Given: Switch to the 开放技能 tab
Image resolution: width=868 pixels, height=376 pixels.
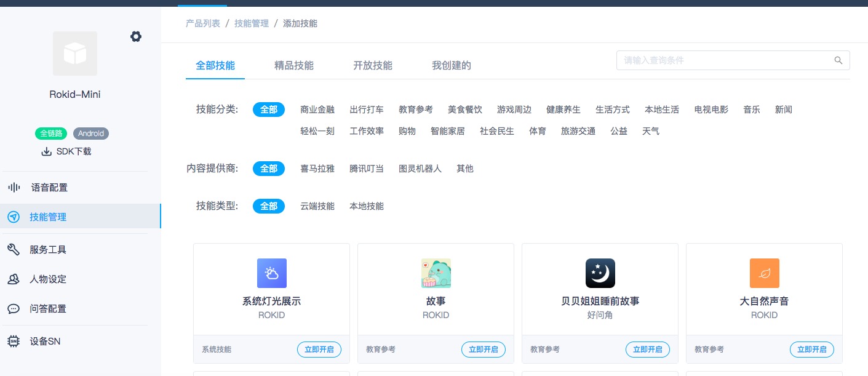Looking at the screenshot, I should click(373, 65).
